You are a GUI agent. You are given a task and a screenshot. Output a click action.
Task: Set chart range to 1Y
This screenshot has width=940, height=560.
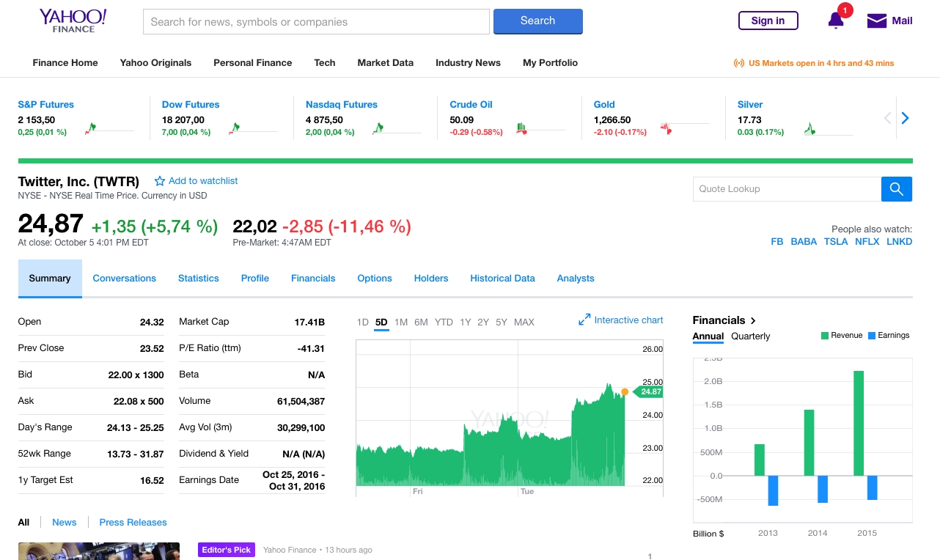pyautogui.click(x=466, y=323)
